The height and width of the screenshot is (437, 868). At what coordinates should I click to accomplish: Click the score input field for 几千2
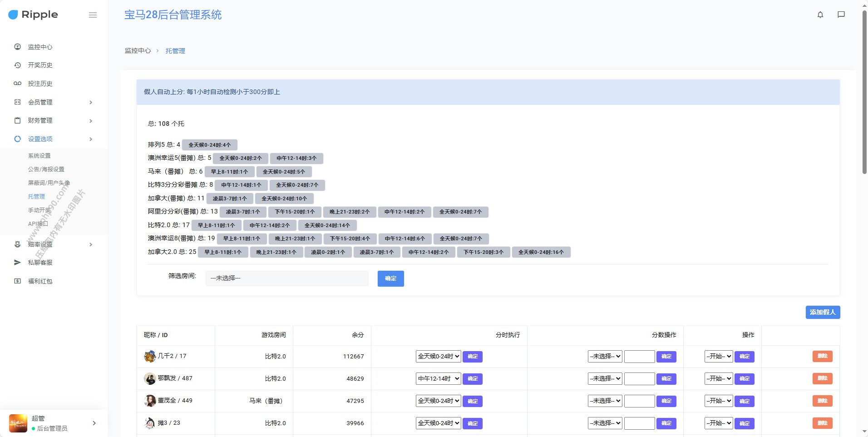click(x=639, y=357)
